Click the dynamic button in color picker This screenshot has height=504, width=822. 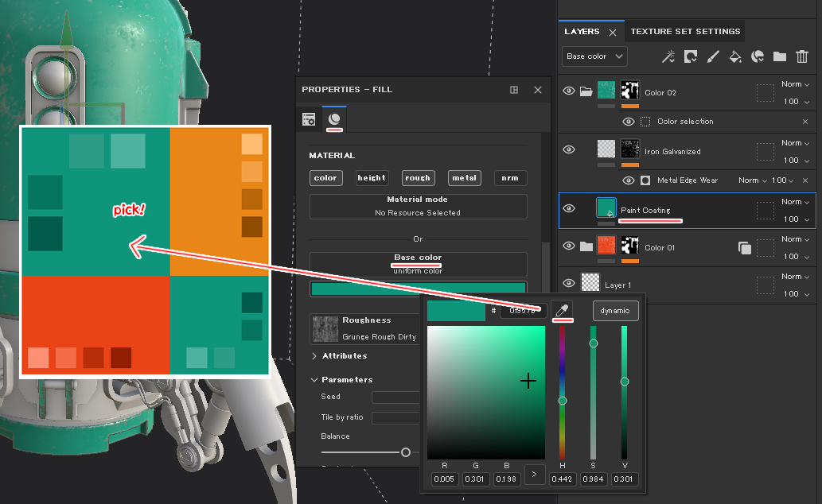615,311
